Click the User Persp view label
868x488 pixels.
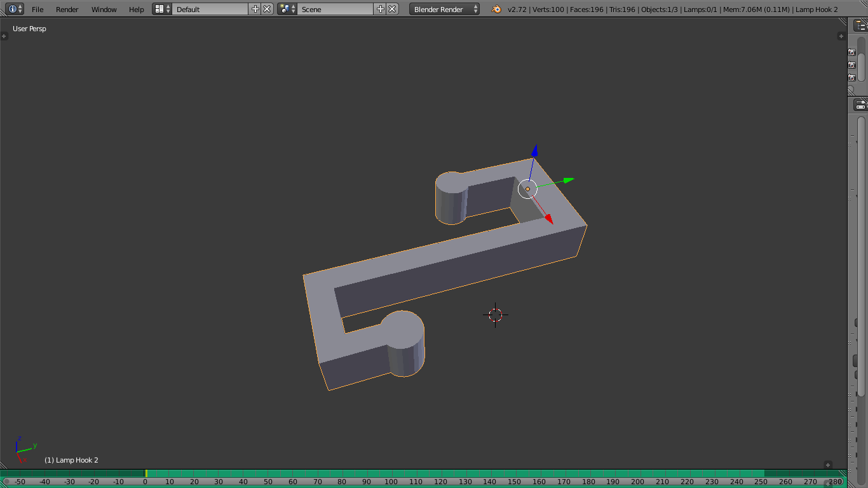coord(29,29)
